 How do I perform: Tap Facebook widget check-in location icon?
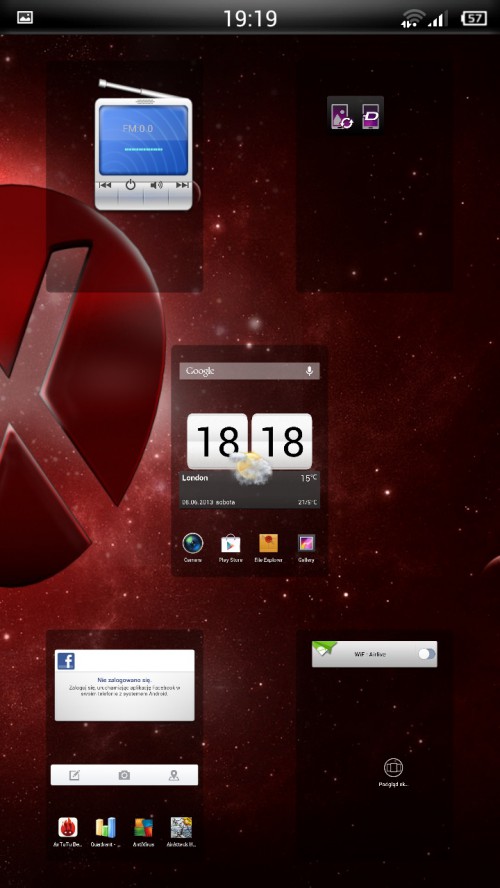[174, 775]
